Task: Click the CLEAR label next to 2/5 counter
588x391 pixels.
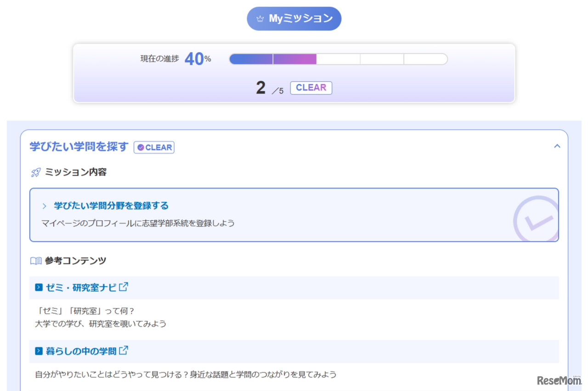Action: pos(311,88)
